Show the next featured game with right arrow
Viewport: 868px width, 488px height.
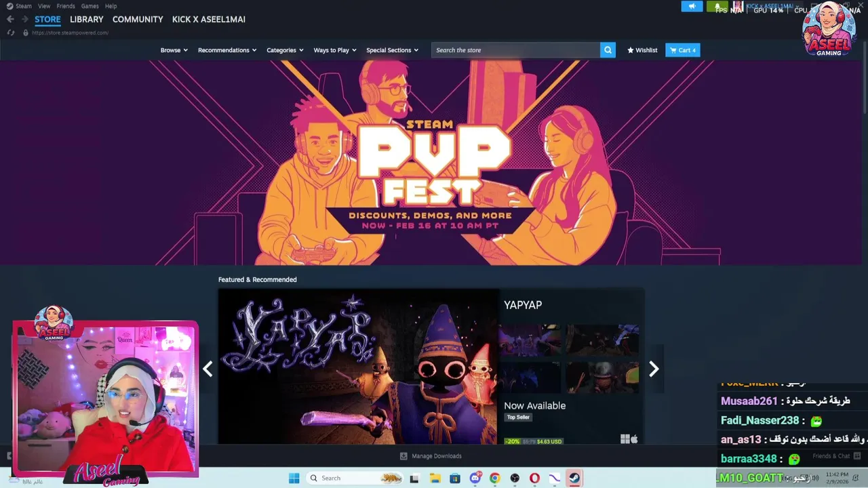click(654, 369)
